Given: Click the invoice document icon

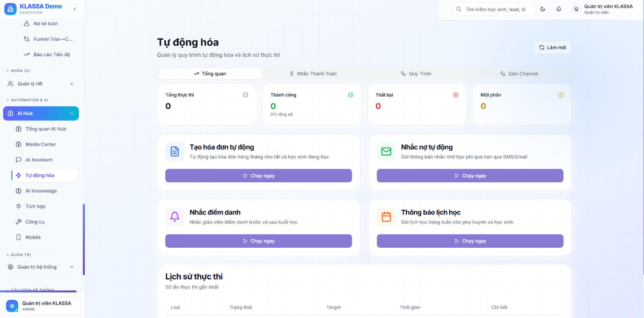Looking at the screenshot, I should 175,151.
